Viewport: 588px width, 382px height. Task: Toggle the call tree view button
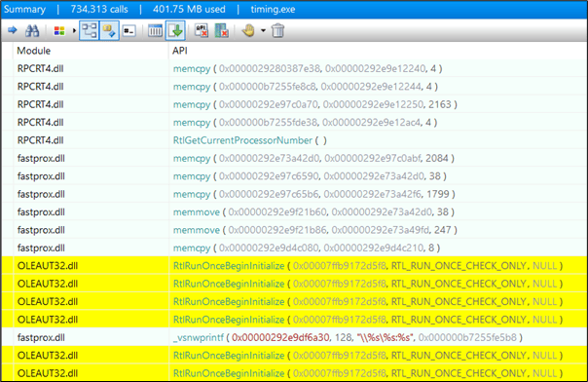coord(90,31)
